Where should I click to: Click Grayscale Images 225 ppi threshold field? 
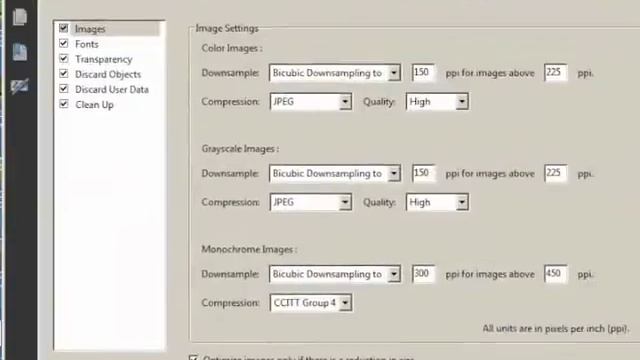tap(556, 173)
